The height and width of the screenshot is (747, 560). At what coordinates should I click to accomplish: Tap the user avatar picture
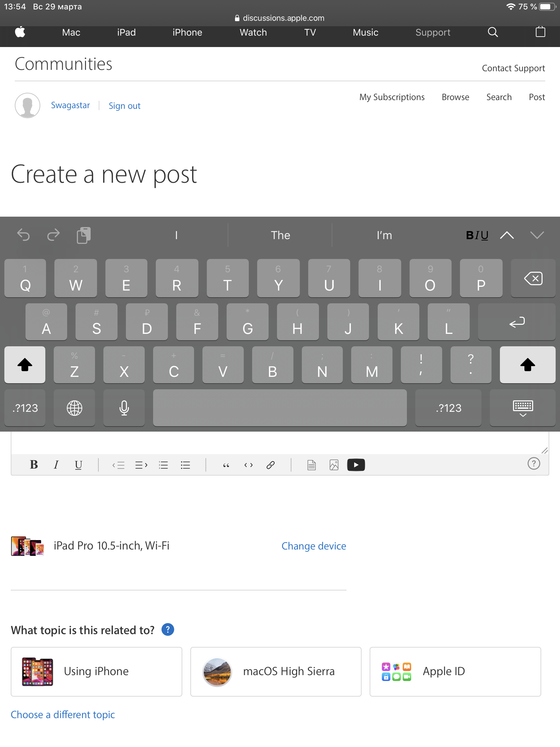[x=27, y=105]
